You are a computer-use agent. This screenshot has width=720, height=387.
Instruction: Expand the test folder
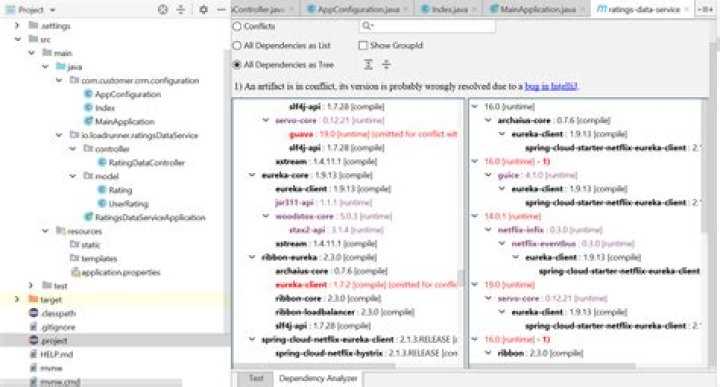(x=31, y=286)
